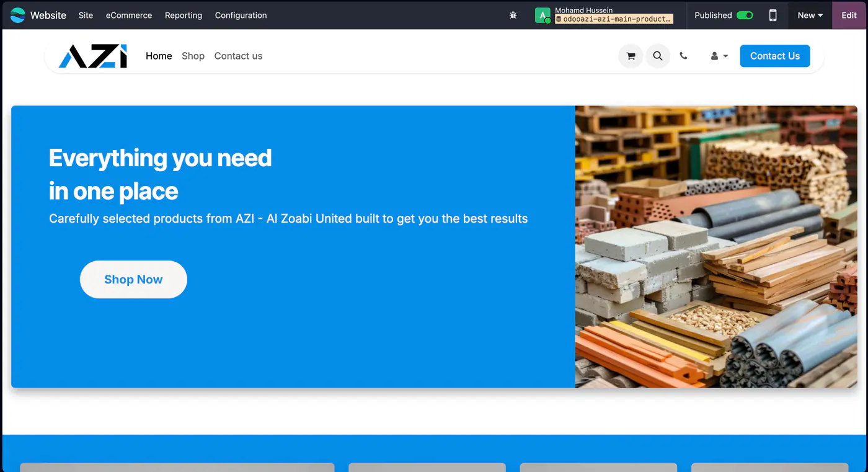The height and width of the screenshot is (472, 868).
Task: Switch to mobile preview phone icon
Action: click(x=773, y=16)
